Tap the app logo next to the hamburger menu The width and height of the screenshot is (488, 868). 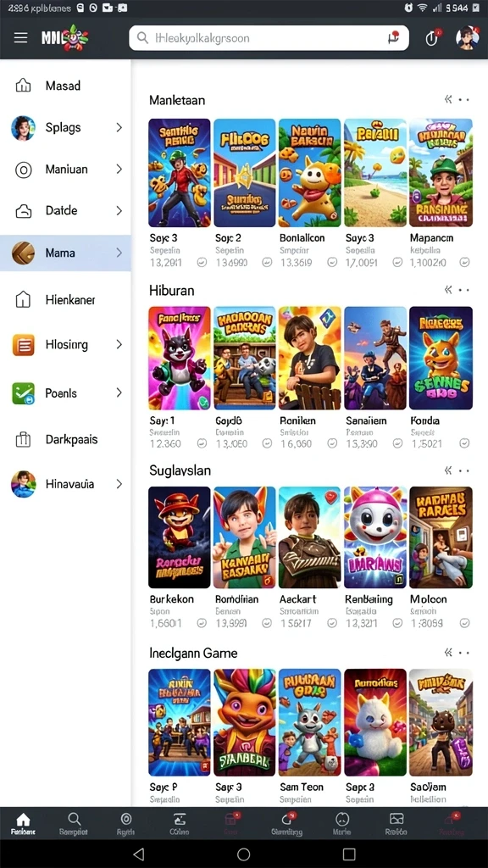[x=64, y=37]
